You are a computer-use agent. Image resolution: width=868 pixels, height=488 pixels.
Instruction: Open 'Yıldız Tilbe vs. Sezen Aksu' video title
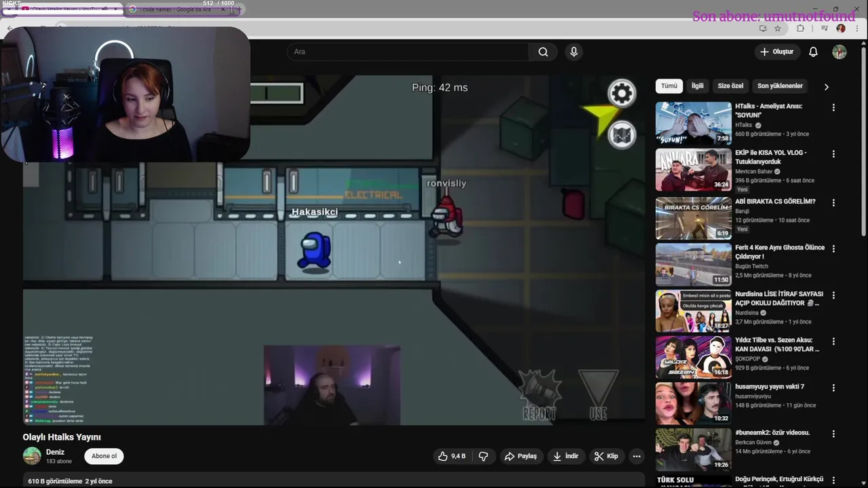click(777, 345)
